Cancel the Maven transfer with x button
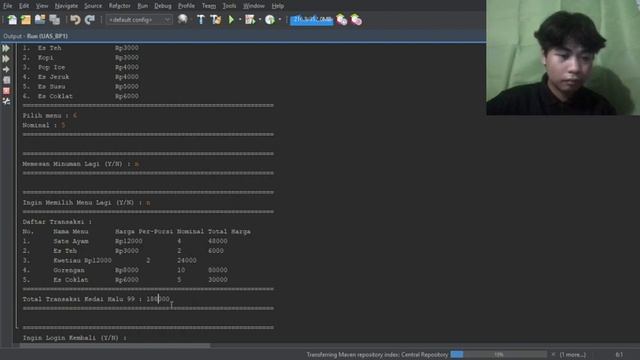This screenshot has height=360, width=640. (x=553, y=354)
